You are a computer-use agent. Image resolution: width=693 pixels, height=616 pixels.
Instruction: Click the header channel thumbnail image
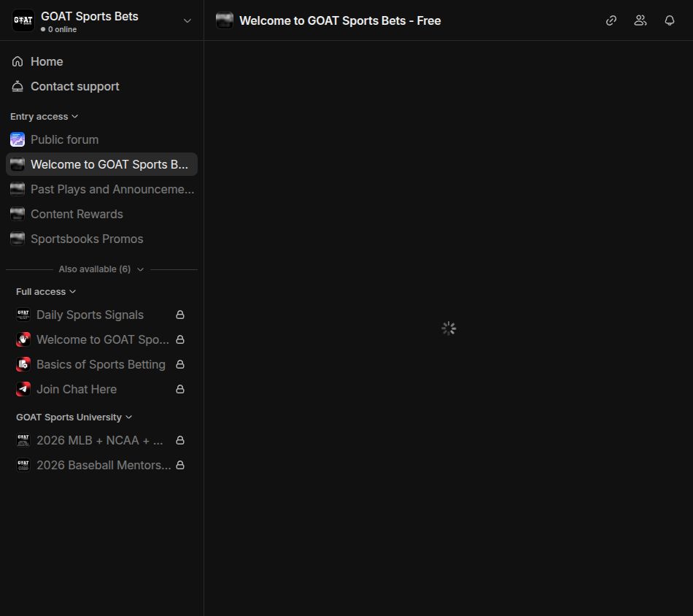pyautogui.click(x=225, y=20)
